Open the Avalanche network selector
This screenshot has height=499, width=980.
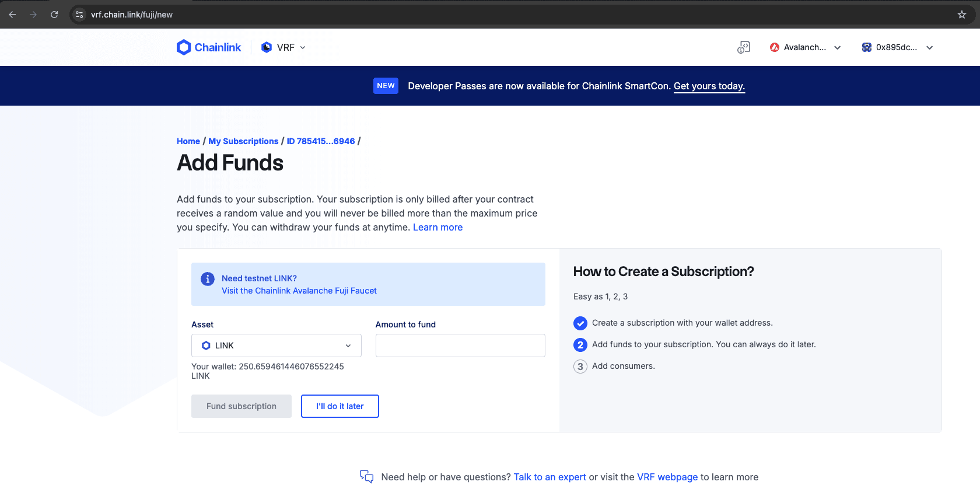pos(805,47)
